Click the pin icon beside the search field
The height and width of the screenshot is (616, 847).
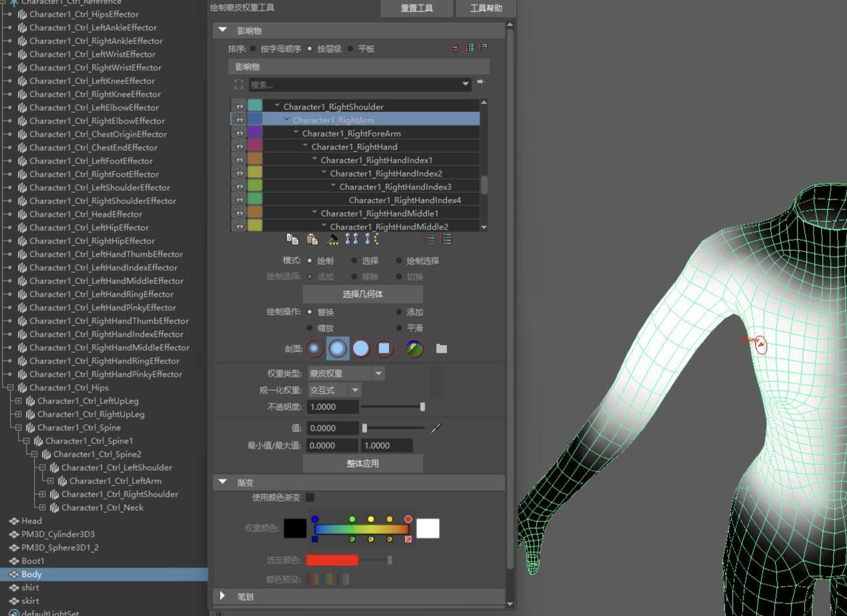click(x=481, y=82)
